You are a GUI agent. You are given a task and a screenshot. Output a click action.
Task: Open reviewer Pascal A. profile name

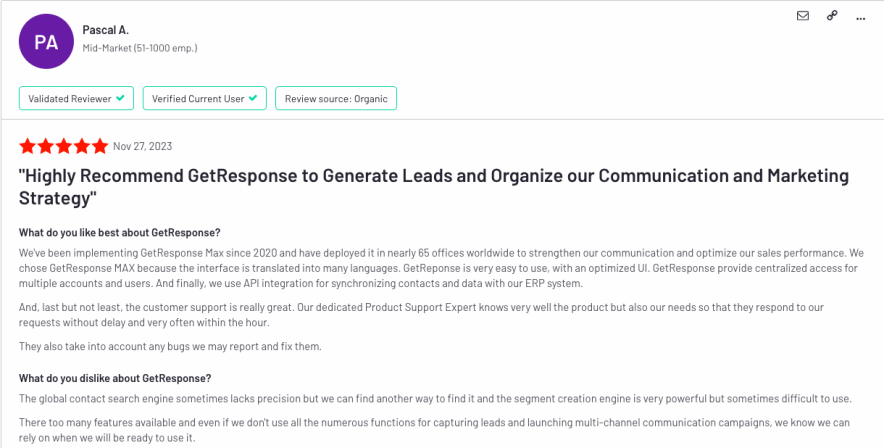[104, 31]
